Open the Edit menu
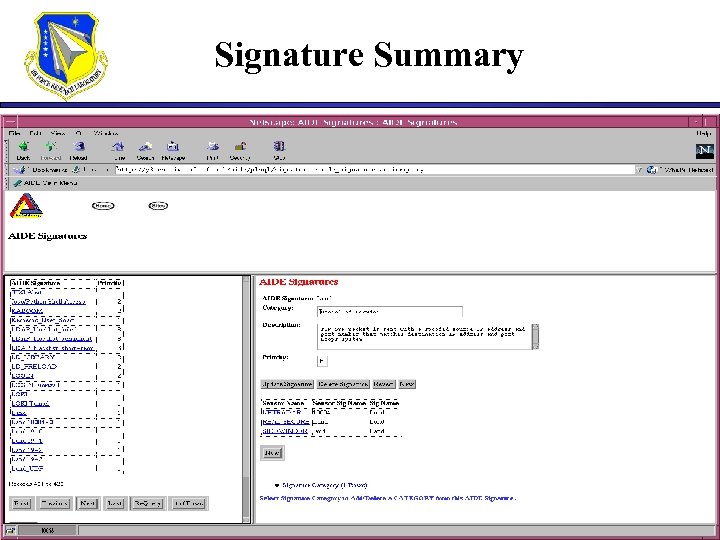720x540 pixels. click(x=35, y=133)
